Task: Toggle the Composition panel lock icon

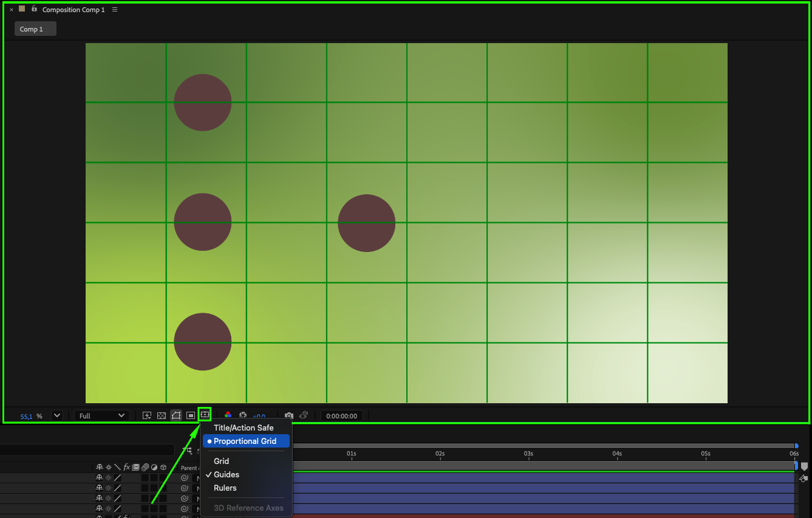Action: 34,9
